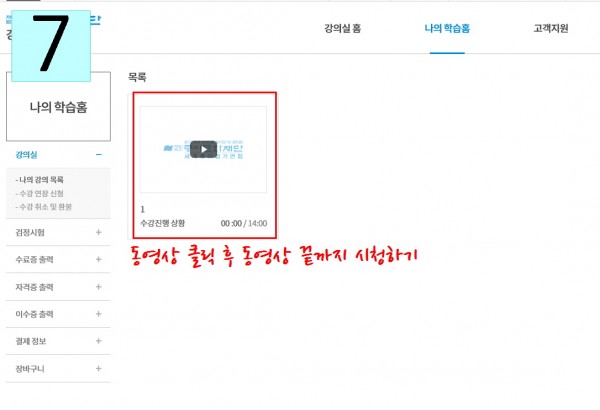Open 수강 연장 신청 link
The width and height of the screenshot is (600, 410).
(x=39, y=193)
